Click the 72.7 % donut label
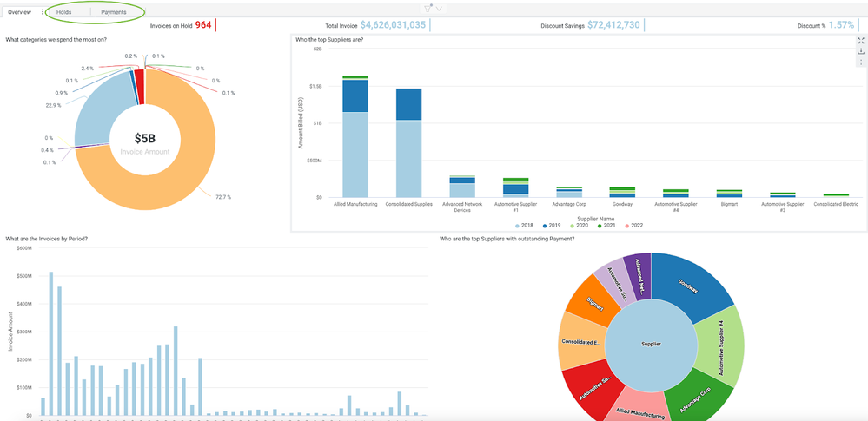868x421 pixels. [223, 197]
